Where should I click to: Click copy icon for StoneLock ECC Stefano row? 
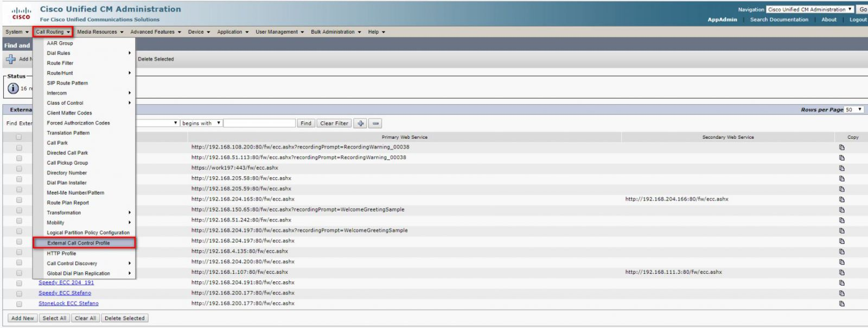pos(841,304)
